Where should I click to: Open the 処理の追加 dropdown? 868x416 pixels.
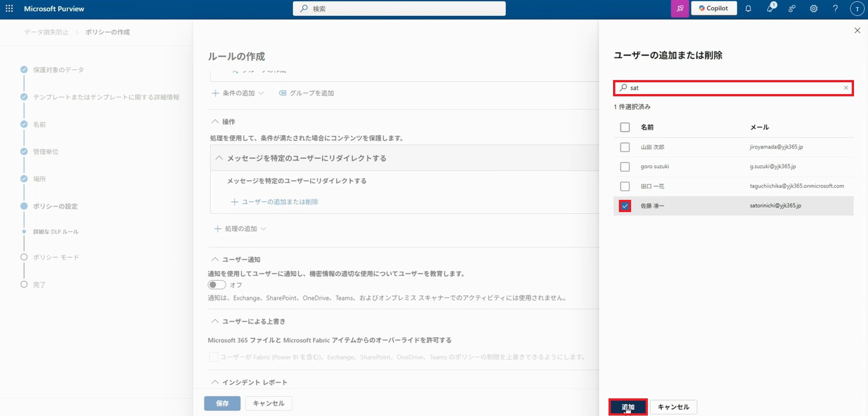(x=240, y=229)
